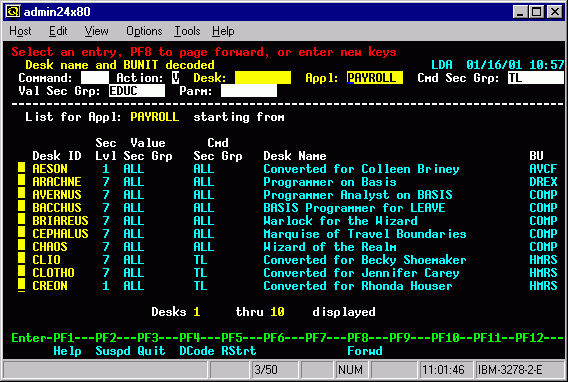
Task: Open the View menu
Action: pyautogui.click(x=96, y=31)
